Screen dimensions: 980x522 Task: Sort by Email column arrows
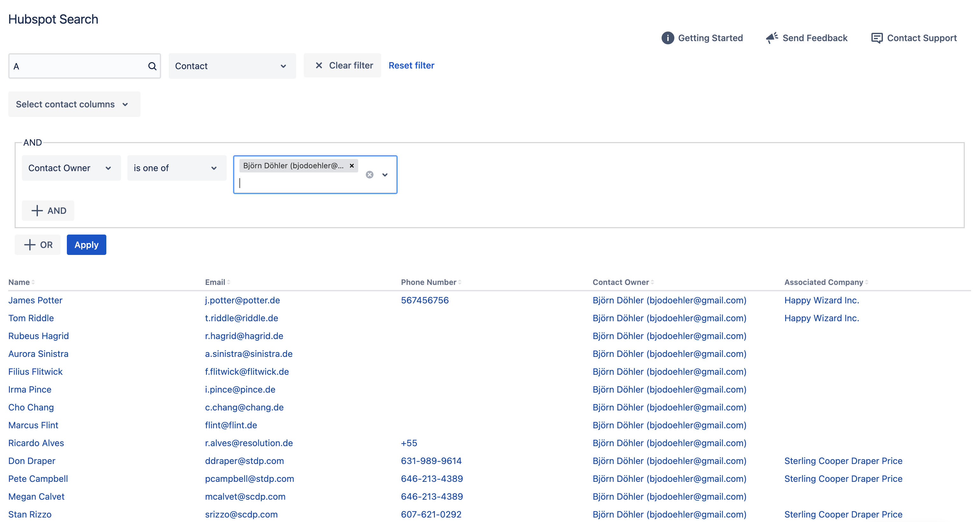click(x=228, y=282)
